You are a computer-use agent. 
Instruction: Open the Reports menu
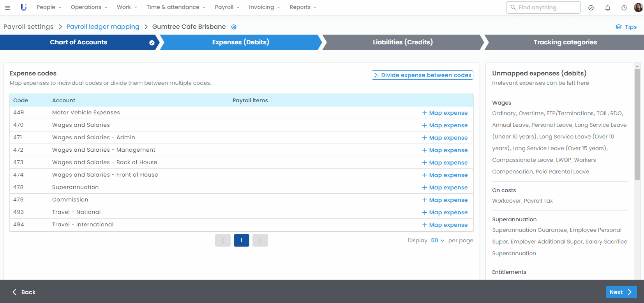(x=303, y=7)
